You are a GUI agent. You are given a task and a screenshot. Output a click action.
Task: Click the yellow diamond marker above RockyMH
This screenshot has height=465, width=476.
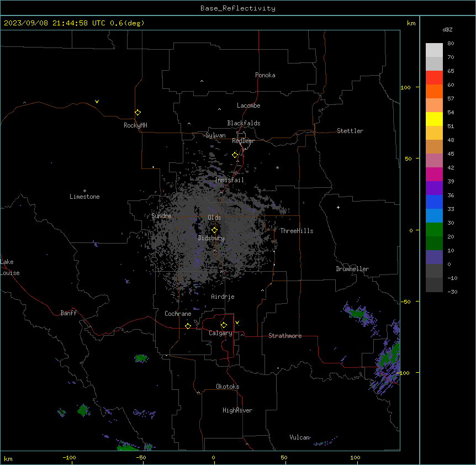coord(137,112)
